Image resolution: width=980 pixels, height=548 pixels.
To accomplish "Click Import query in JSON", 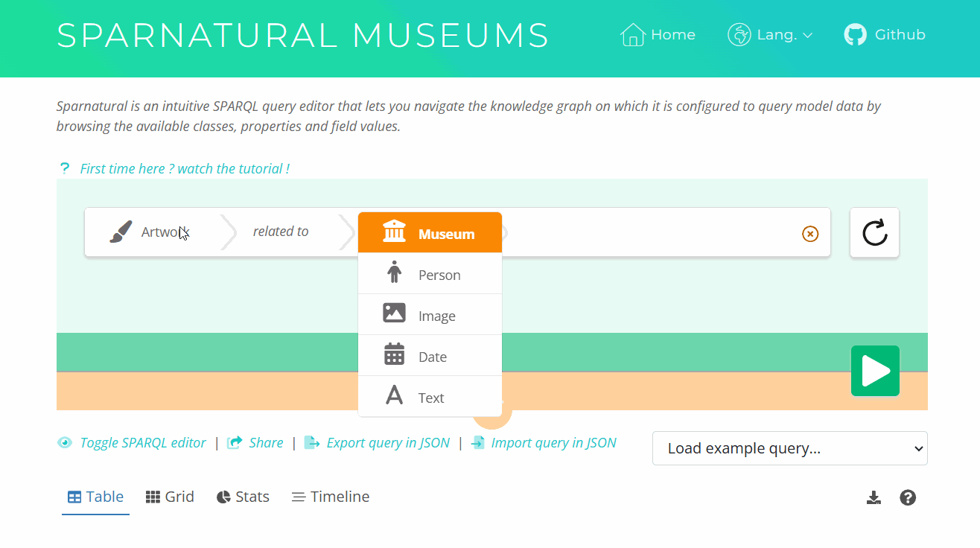I will (x=553, y=443).
